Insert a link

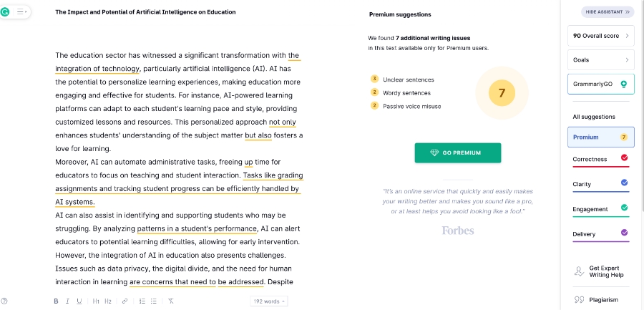tap(125, 301)
